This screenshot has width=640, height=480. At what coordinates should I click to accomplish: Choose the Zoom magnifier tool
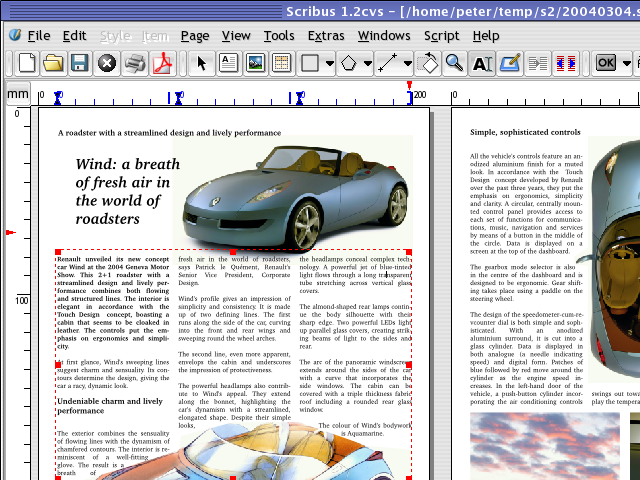(454, 63)
